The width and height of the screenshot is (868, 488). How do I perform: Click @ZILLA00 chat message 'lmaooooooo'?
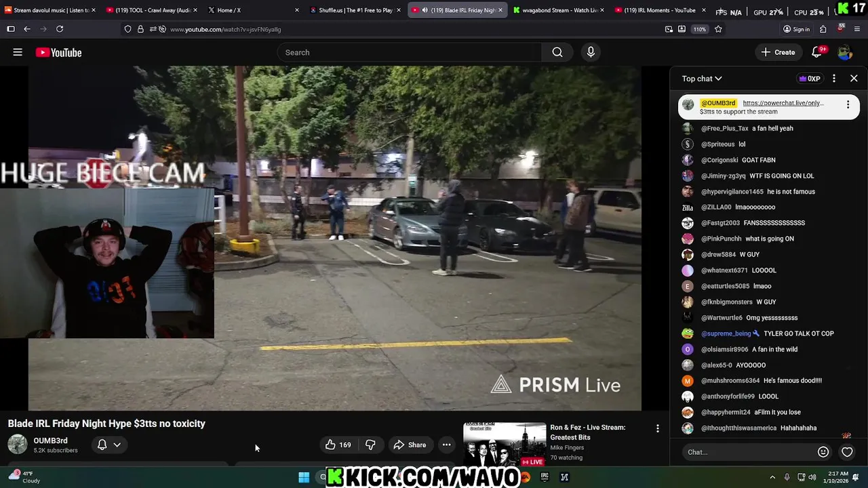click(755, 207)
